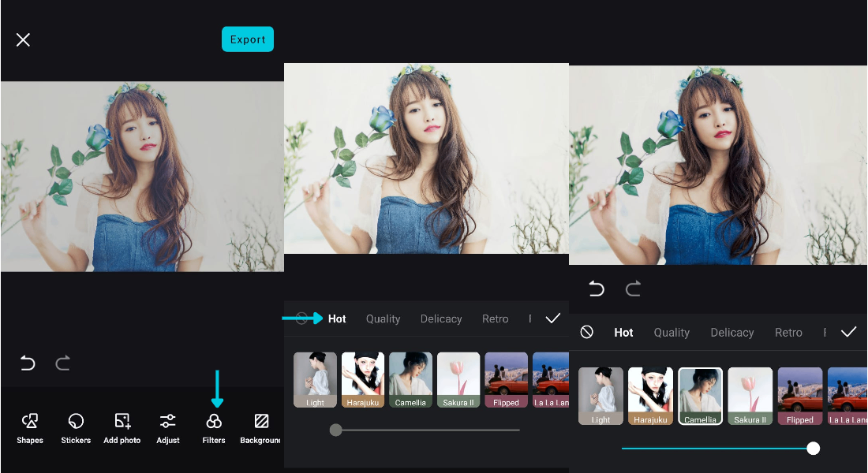Select the Retro tab in middle screen
The height and width of the screenshot is (473, 868).
(496, 318)
